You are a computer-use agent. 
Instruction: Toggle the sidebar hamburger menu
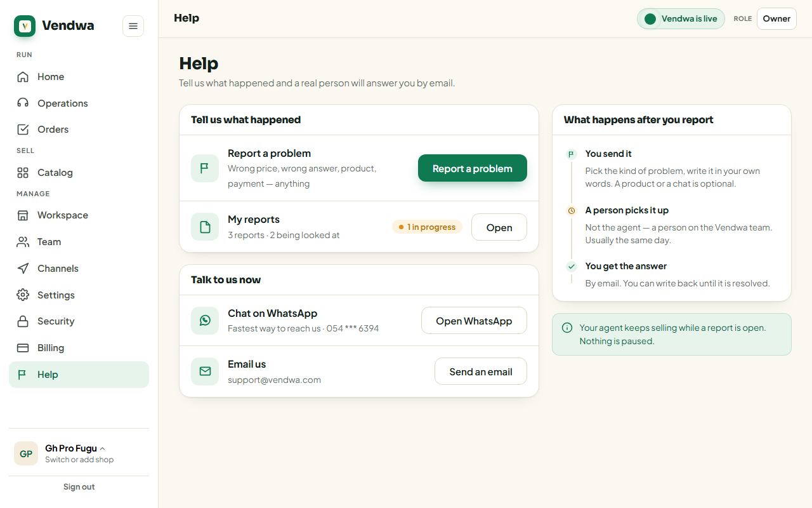click(133, 26)
